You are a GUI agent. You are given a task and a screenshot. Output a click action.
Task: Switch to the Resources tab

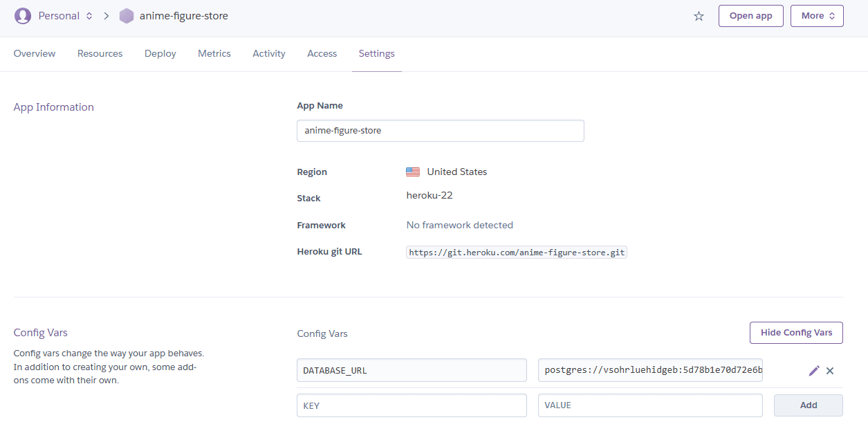100,53
